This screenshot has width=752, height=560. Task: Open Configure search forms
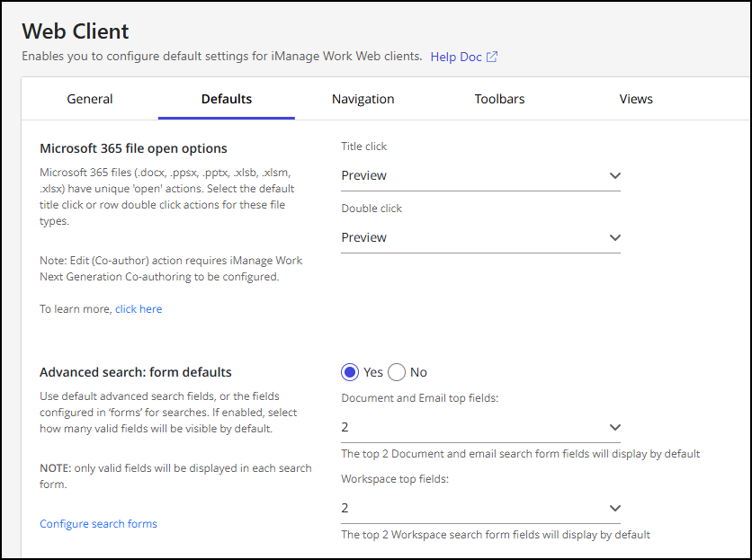click(x=98, y=522)
